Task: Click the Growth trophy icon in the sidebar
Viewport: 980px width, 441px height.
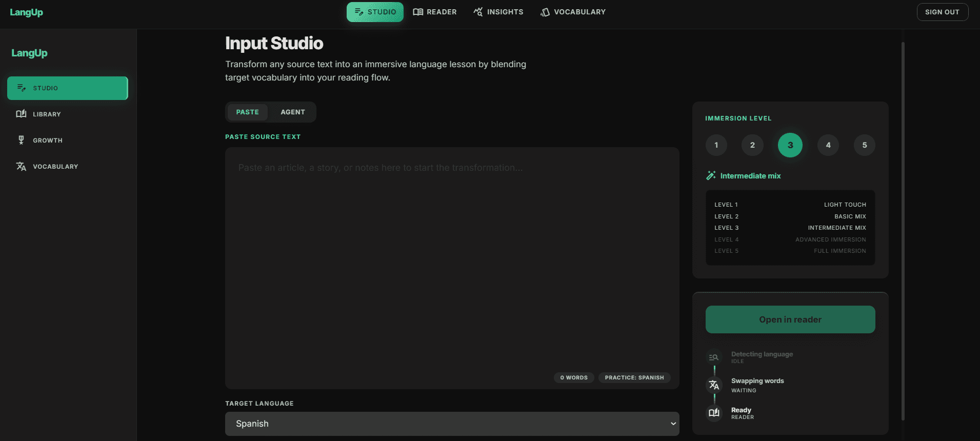Action: point(21,140)
